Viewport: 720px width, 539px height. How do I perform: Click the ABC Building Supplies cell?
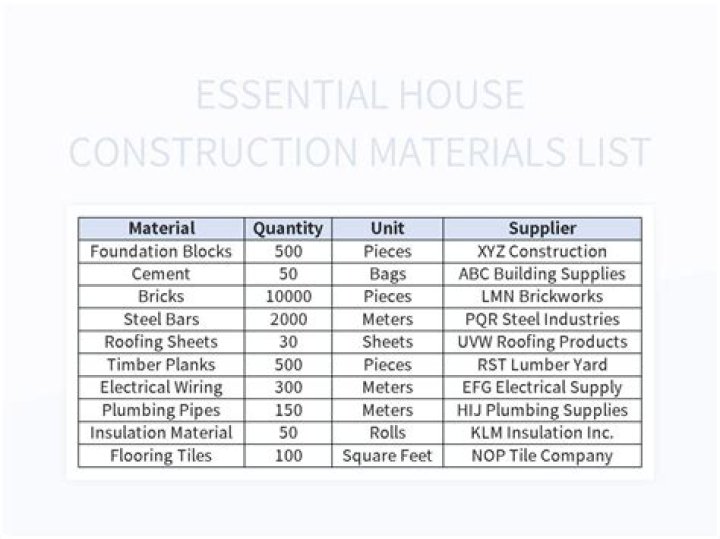tap(542, 274)
